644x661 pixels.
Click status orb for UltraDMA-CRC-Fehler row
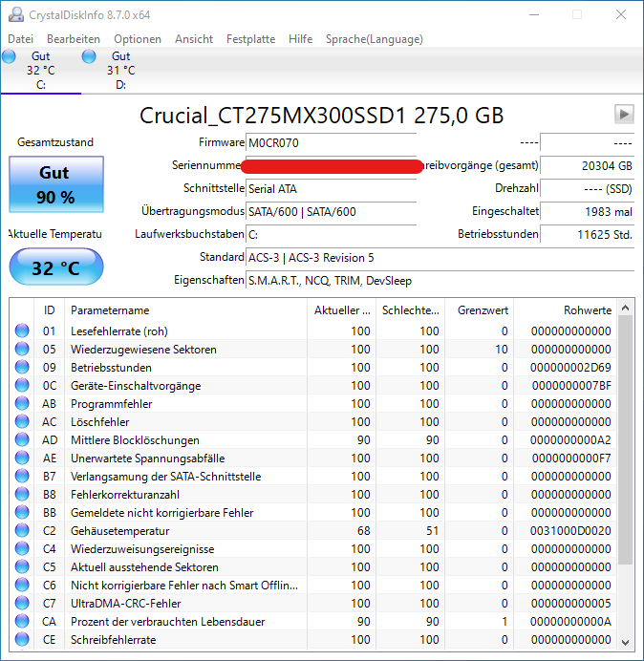22,603
